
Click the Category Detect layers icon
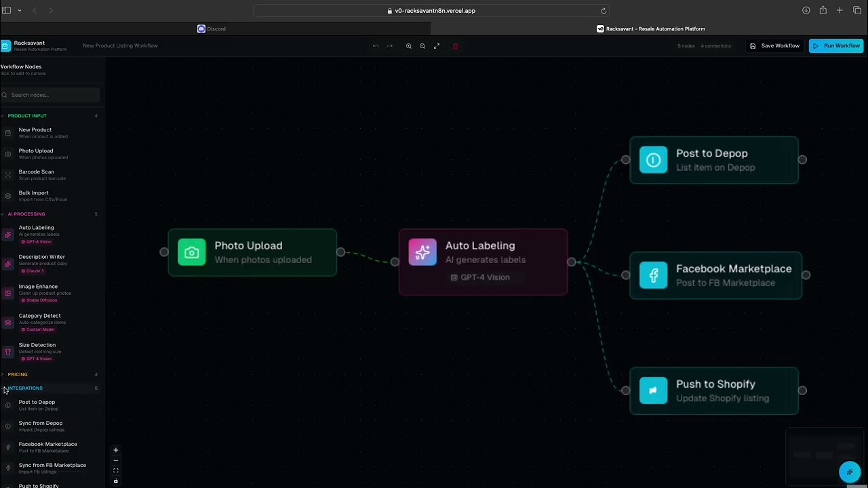coord(8,323)
